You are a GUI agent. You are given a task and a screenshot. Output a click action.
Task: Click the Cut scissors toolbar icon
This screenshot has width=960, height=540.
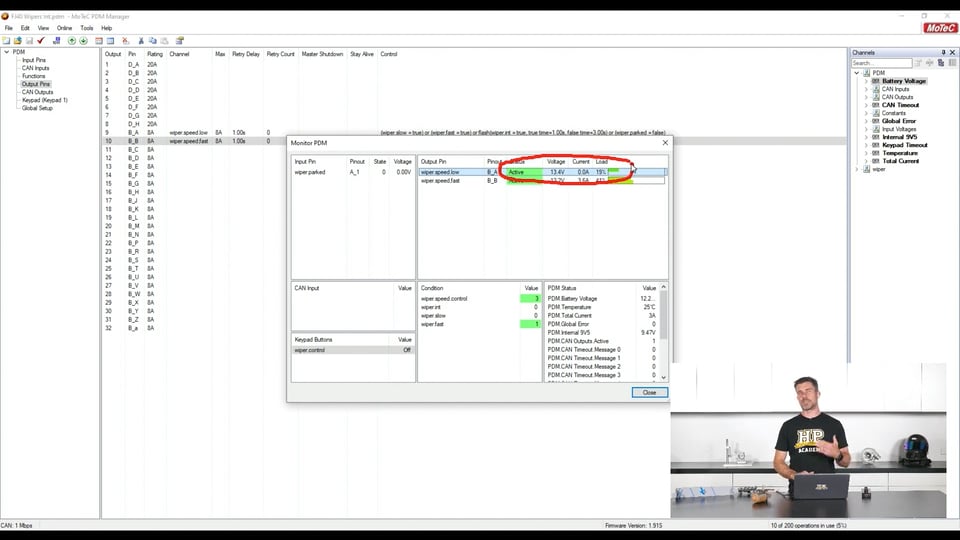[141, 40]
